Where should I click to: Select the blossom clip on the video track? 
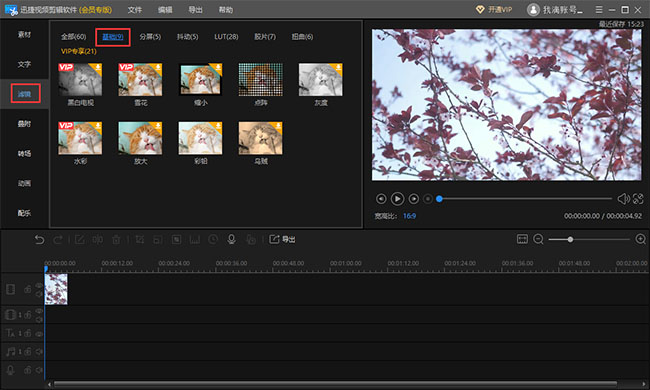pos(56,289)
